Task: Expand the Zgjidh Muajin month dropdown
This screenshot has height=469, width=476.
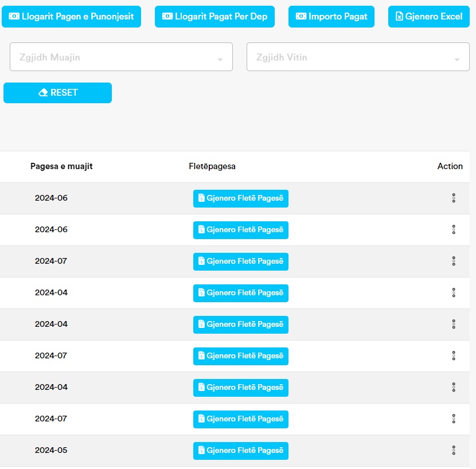Action: [x=121, y=57]
